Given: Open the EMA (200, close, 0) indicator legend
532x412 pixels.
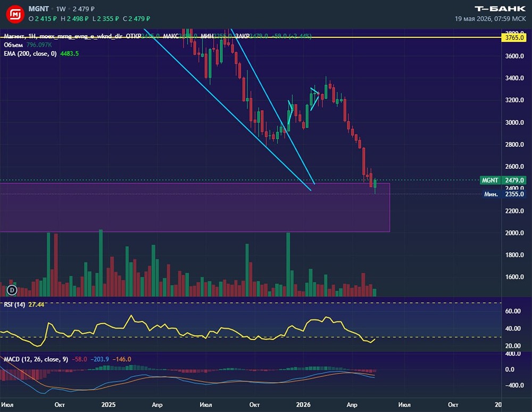Looking at the screenshot, I should (30, 54).
